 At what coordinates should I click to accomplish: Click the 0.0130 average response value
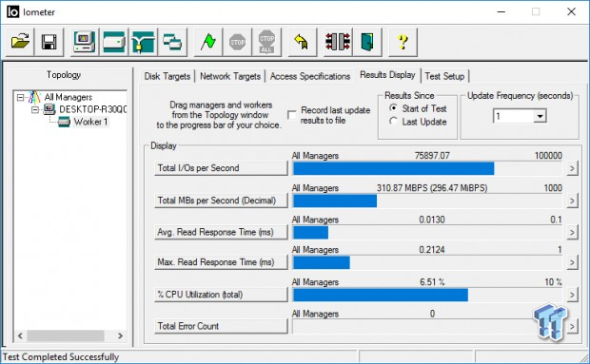point(432,220)
